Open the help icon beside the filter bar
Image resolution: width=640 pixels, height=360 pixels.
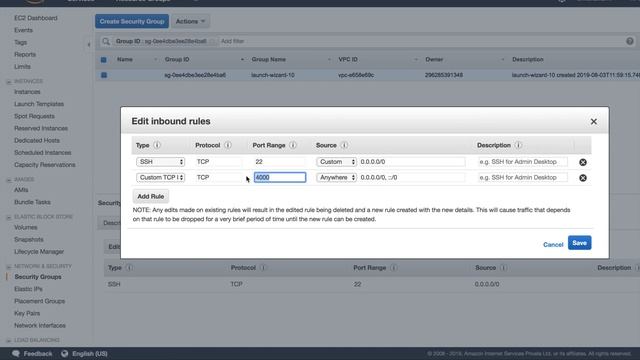(x=630, y=41)
